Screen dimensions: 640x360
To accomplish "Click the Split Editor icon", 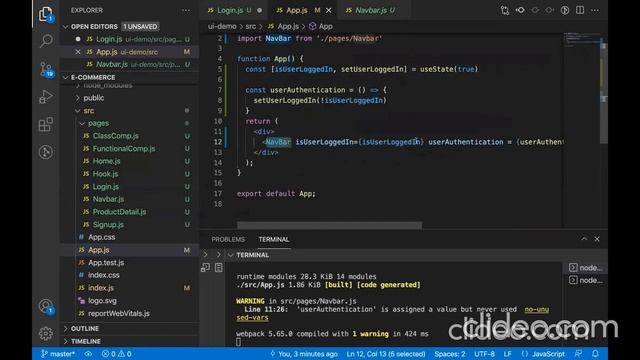I will (x=580, y=10).
